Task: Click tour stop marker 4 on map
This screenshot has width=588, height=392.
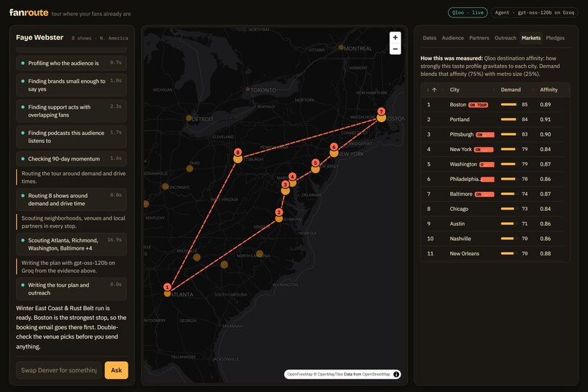Action: pyautogui.click(x=293, y=177)
